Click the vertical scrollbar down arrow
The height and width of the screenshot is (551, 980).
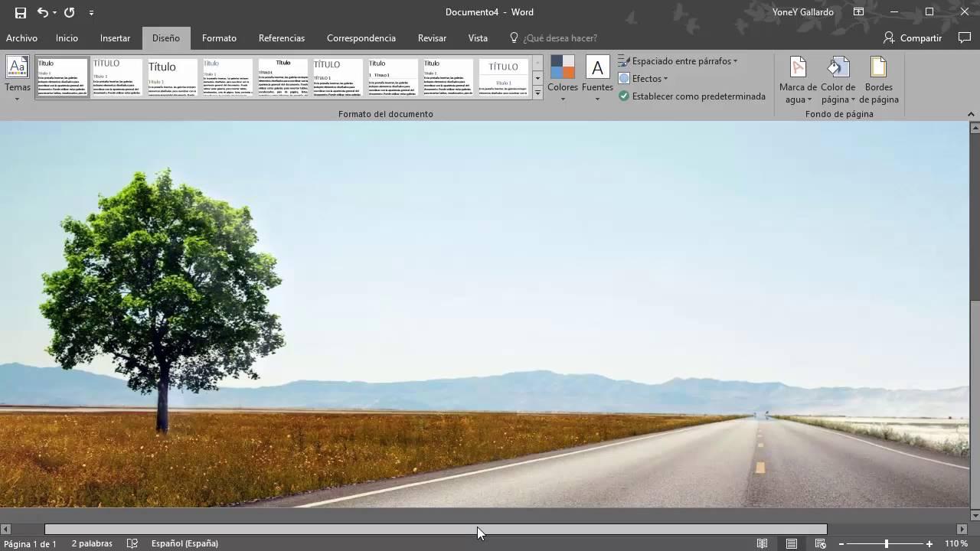[x=974, y=516]
